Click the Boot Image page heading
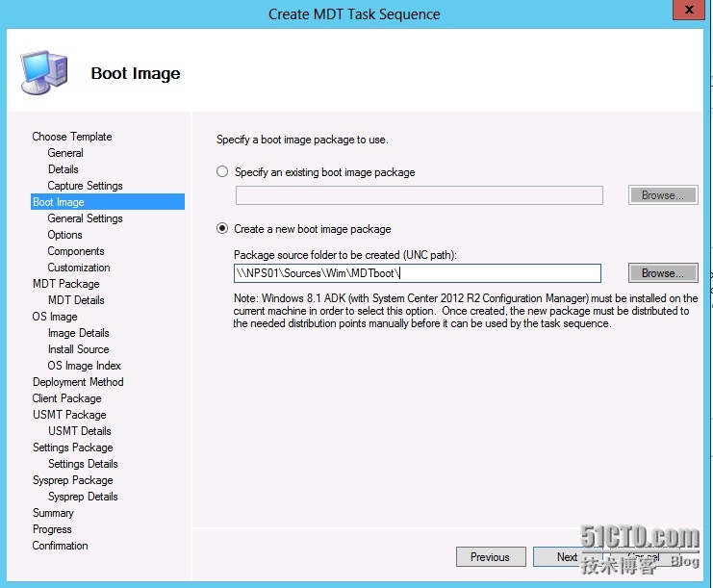713x588 pixels. click(x=136, y=73)
